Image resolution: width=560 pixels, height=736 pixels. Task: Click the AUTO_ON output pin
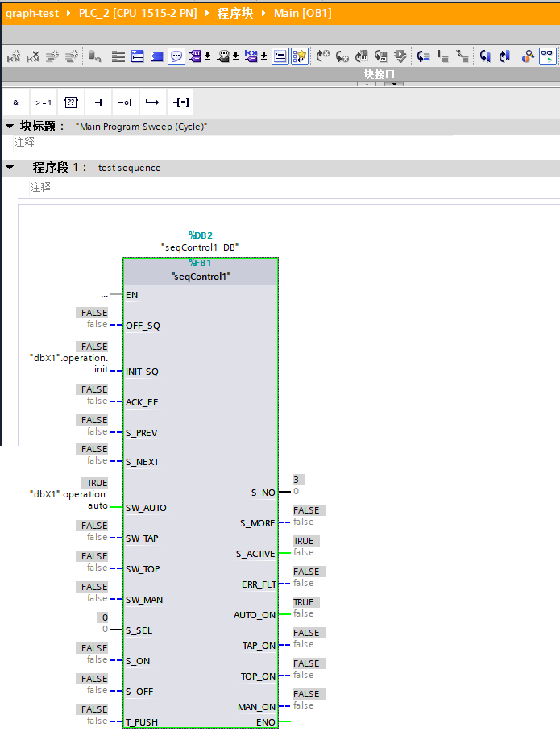[255, 615]
